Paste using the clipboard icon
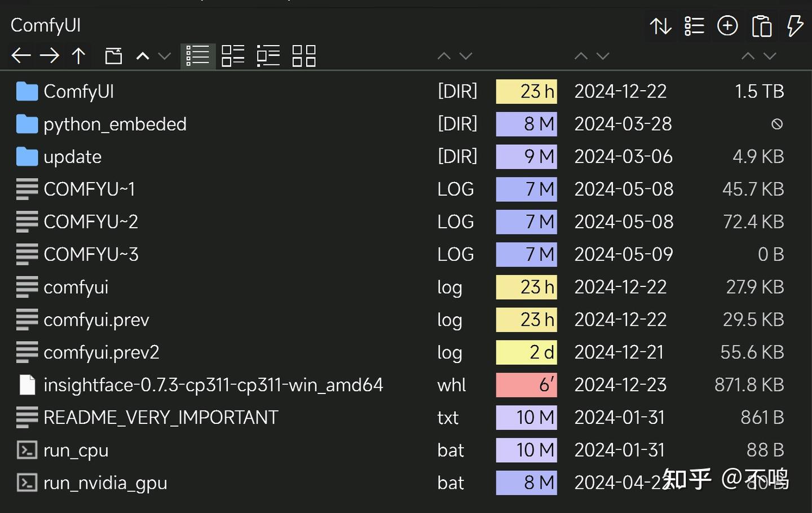 point(761,25)
